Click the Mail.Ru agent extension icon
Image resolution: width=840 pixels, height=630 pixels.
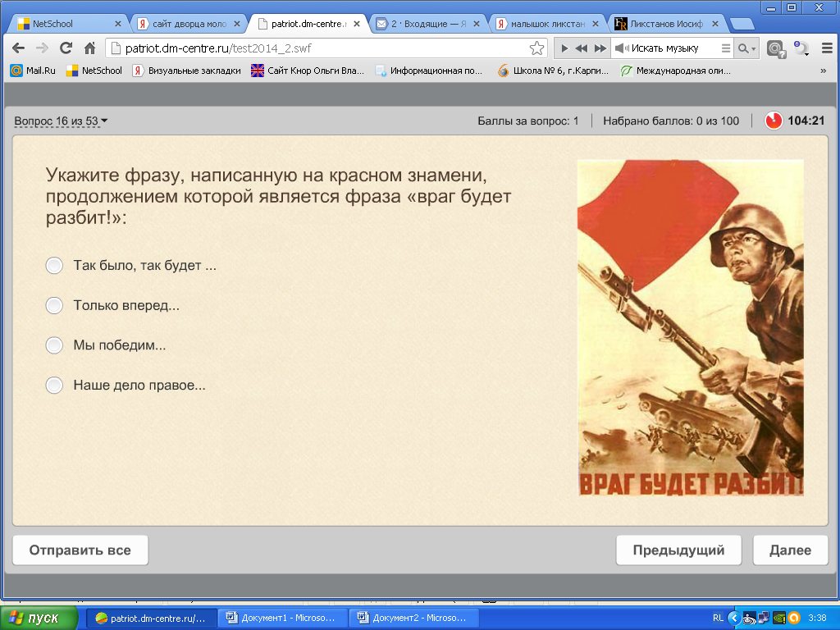point(776,48)
